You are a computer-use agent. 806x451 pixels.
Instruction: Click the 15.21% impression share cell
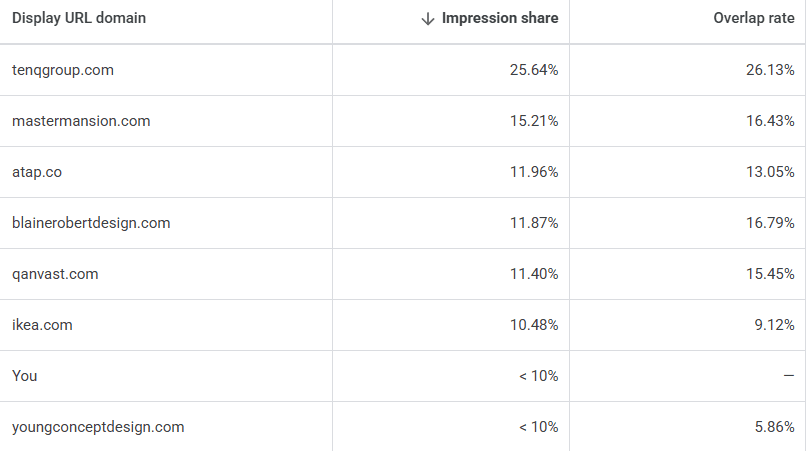point(533,121)
